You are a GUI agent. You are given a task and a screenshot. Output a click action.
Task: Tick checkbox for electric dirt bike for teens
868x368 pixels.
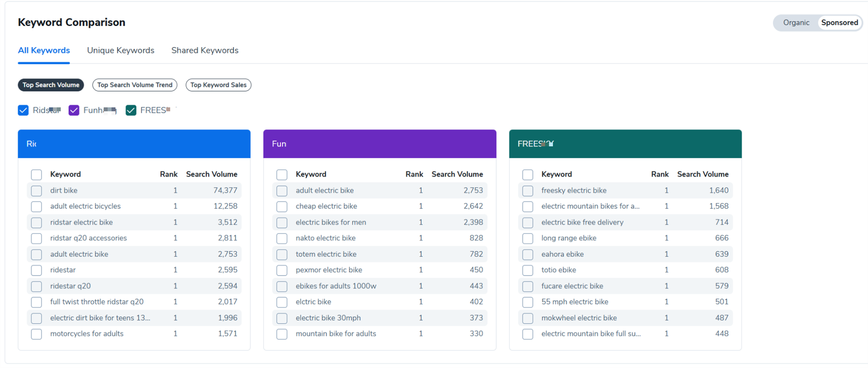37,318
